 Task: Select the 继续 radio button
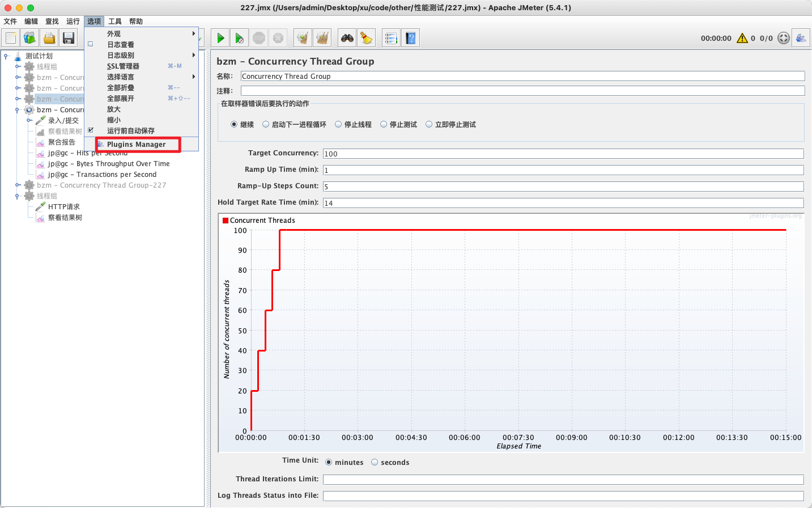coord(234,125)
